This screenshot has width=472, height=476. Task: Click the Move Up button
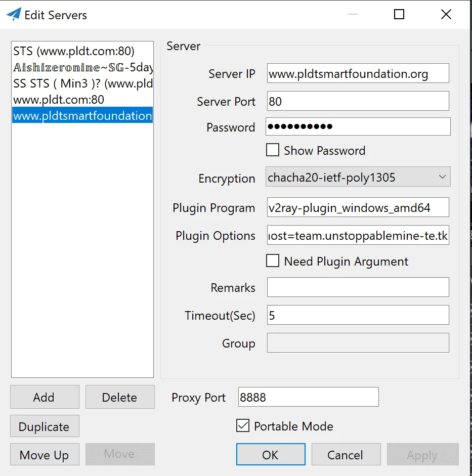[45, 454]
